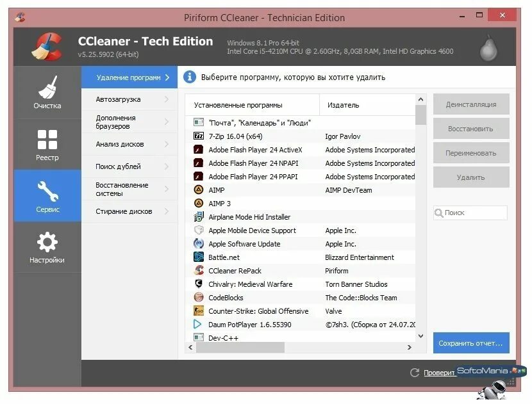This screenshot has width=532, height=404.
Task: Open Автозагрузка tab
Action: (129, 99)
